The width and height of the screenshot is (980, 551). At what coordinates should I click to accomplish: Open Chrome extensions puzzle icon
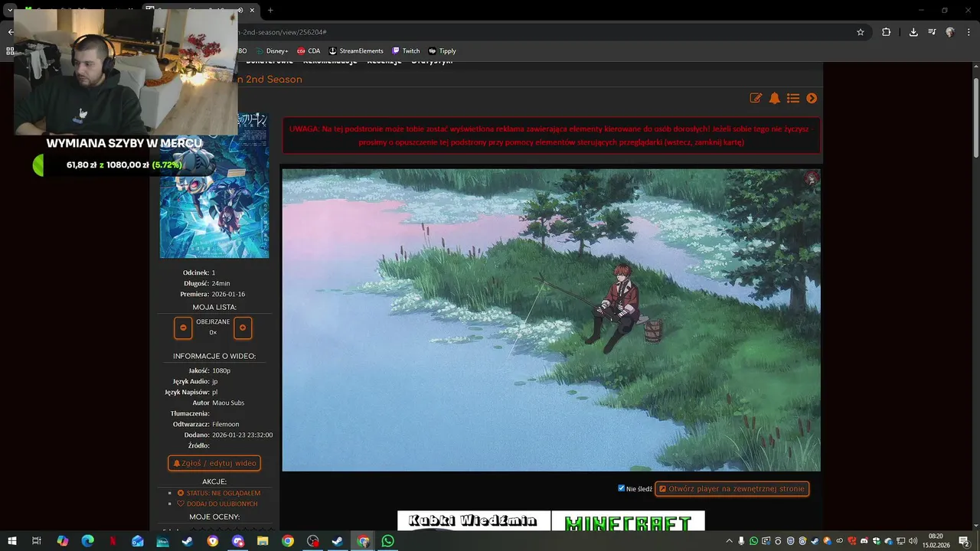[886, 32]
